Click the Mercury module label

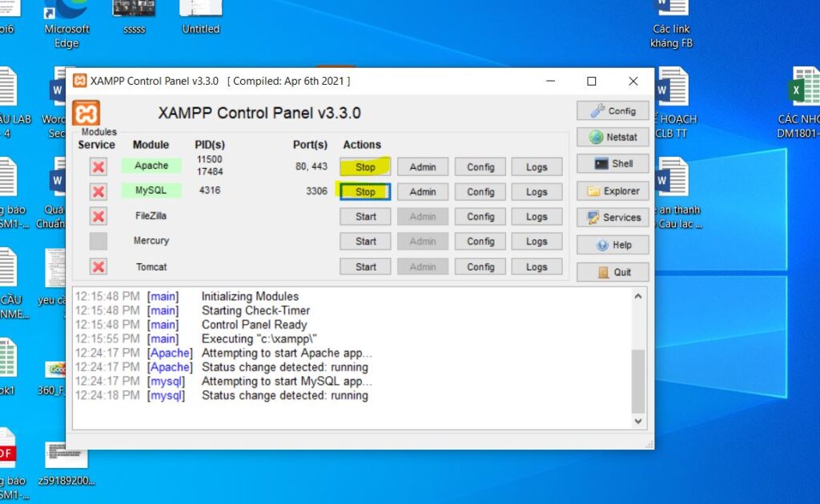(x=151, y=241)
